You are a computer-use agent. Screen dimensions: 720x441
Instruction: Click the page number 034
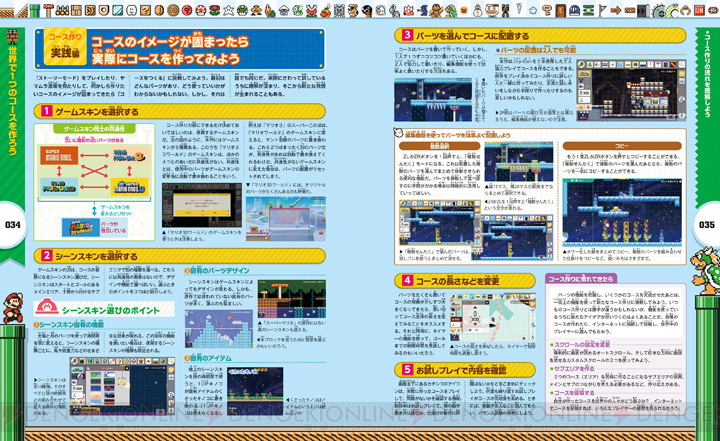pyautogui.click(x=13, y=225)
